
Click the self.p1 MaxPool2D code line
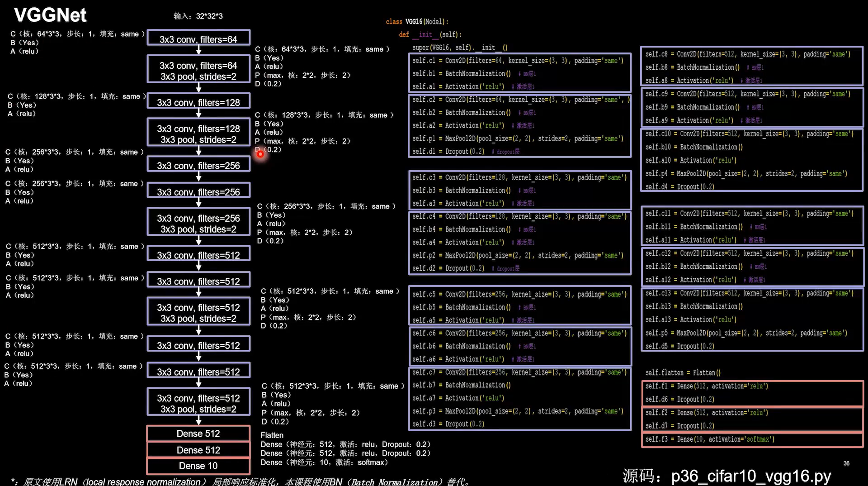518,138
